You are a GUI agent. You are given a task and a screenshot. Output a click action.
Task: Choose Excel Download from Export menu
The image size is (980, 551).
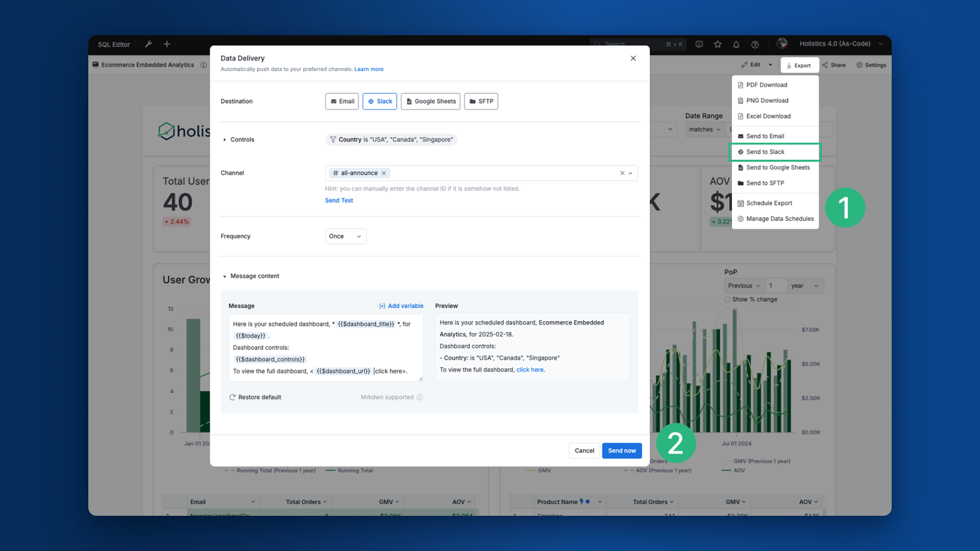[x=775, y=116]
